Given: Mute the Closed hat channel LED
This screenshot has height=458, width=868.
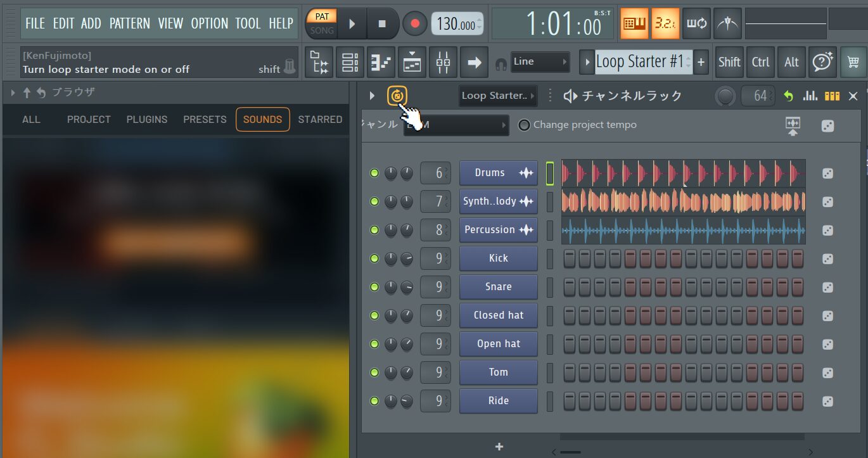Looking at the screenshot, I should click(374, 315).
